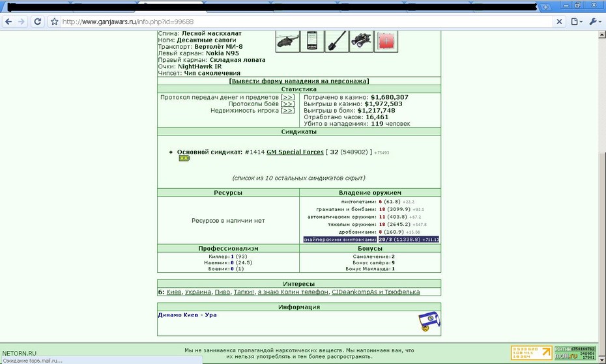
Task: Click the highlighted sniper rifles skill row
Action: point(371,240)
